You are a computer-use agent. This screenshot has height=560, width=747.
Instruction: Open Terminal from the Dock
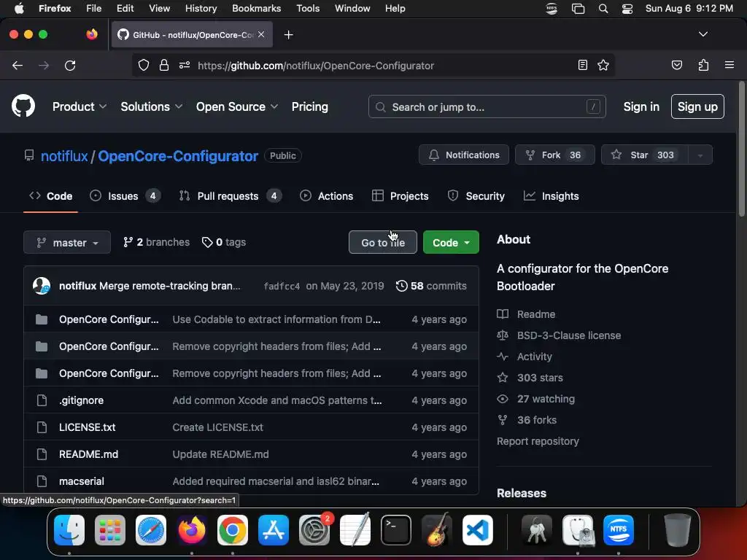396,530
